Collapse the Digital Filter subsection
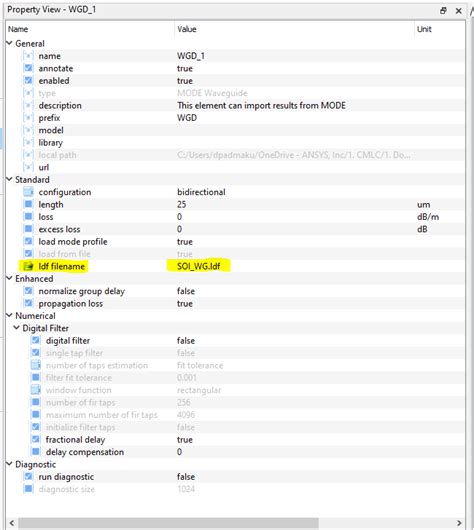 pos(16,328)
